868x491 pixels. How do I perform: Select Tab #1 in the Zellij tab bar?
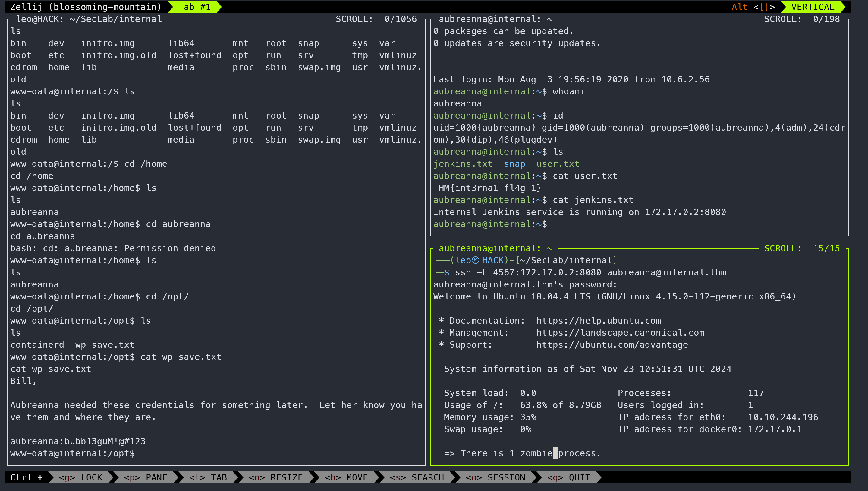(x=194, y=7)
